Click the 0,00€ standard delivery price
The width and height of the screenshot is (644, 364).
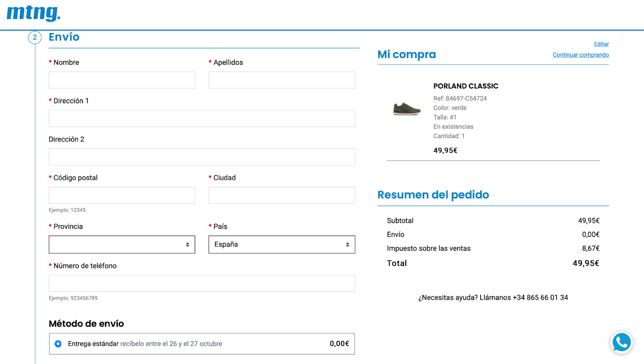(x=339, y=343)
